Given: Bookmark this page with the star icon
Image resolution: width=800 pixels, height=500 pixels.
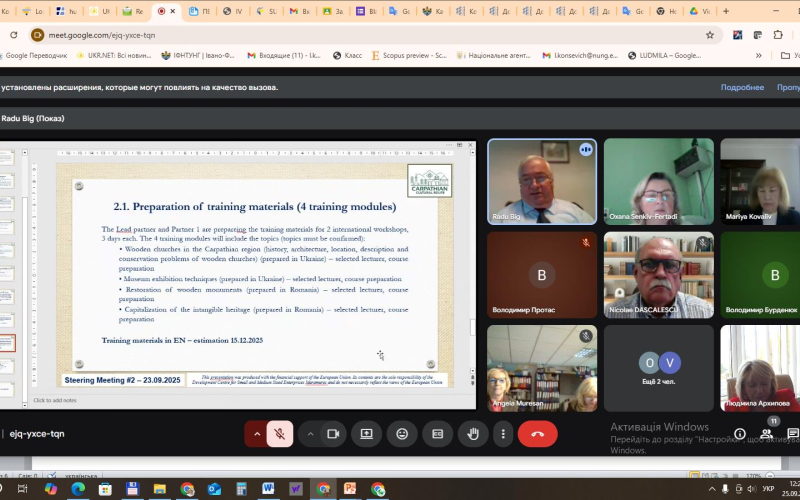Looking at the screenshot, I should tap(709, 34).
